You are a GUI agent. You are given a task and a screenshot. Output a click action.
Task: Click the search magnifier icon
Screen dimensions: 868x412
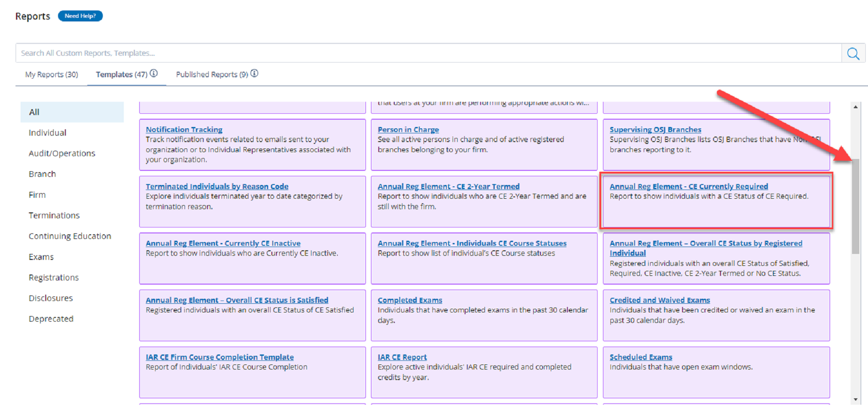pos(852,53)
